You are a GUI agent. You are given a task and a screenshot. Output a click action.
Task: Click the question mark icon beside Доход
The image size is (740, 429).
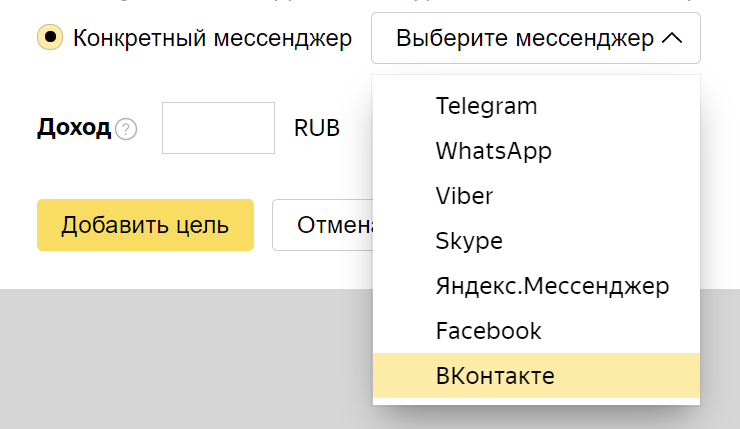pyautogui.click(x=126, y=129)
